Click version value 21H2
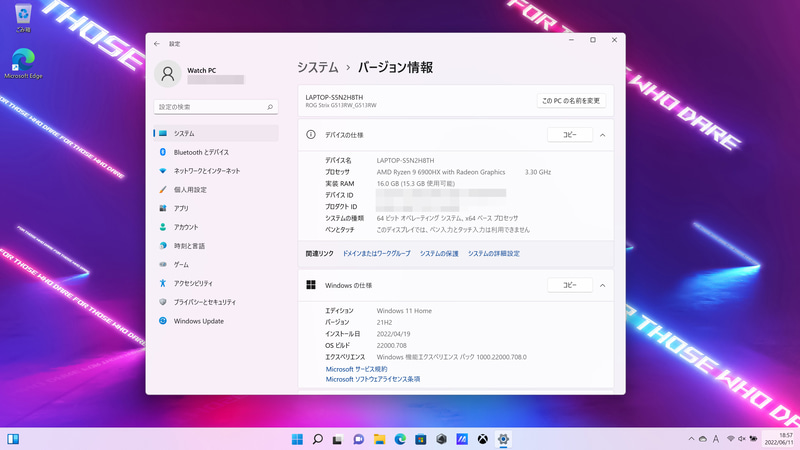 click(x=384, y=322)
